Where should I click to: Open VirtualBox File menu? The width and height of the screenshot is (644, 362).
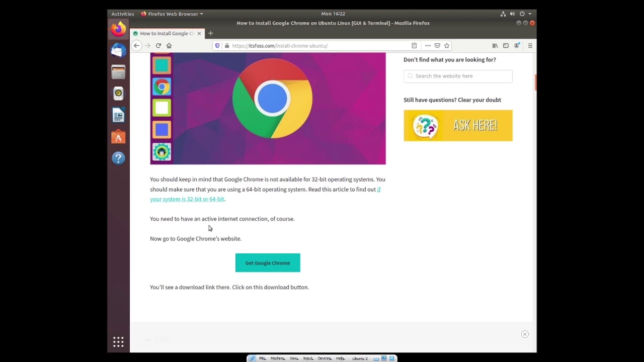pyautogui.click(x=263, y=358)
